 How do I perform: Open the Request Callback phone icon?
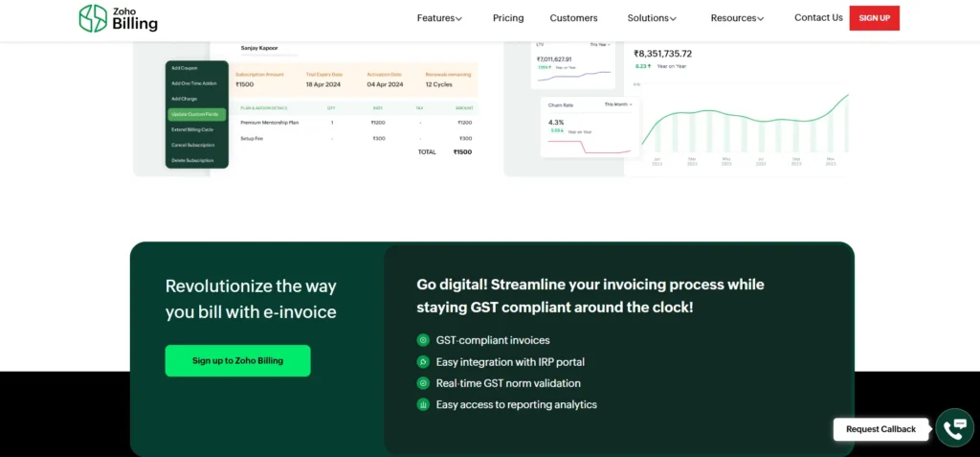[954, 428]
